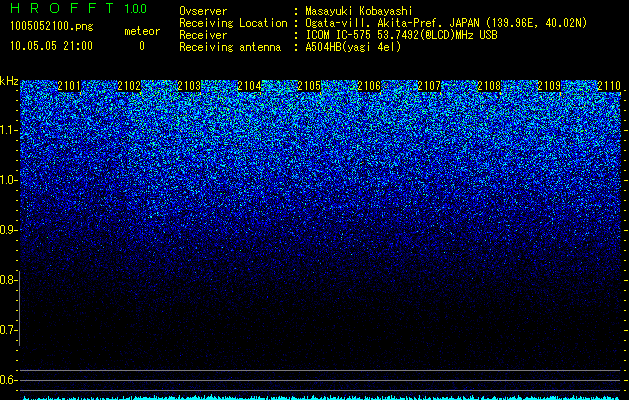Click the Receiving Location label

(233, 23)
